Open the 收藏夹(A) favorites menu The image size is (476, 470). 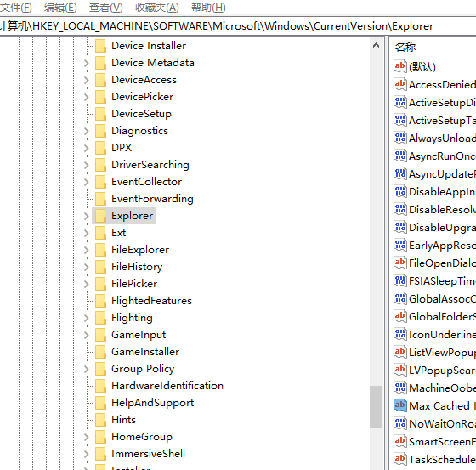[157, 8]
